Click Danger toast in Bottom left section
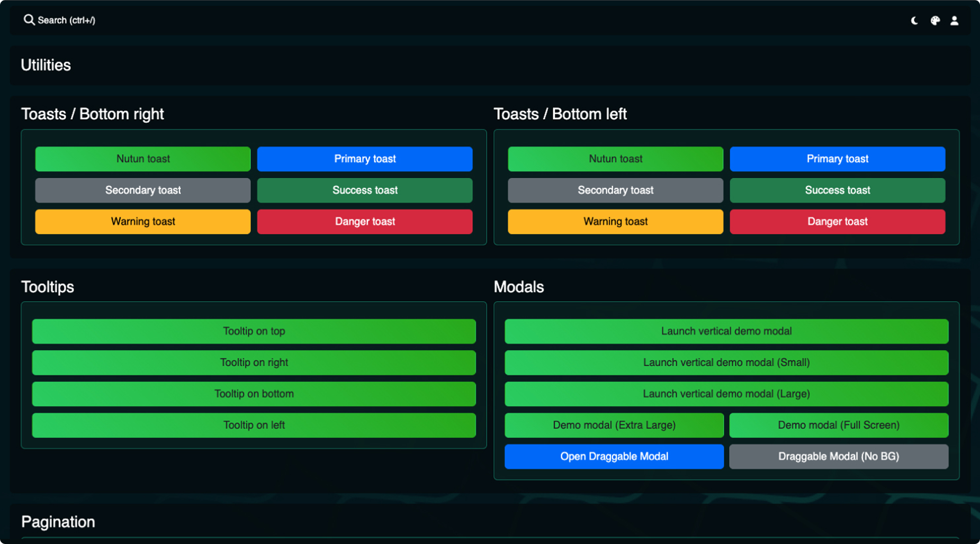This screenshot has width=980, height=544. pos(837,222)
